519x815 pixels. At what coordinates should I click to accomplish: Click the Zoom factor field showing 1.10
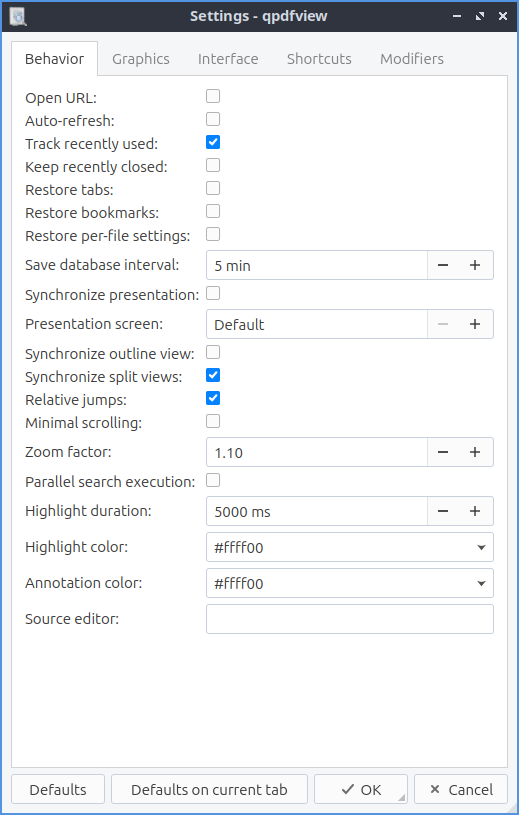pyautogui.click(x=317, y=452)
